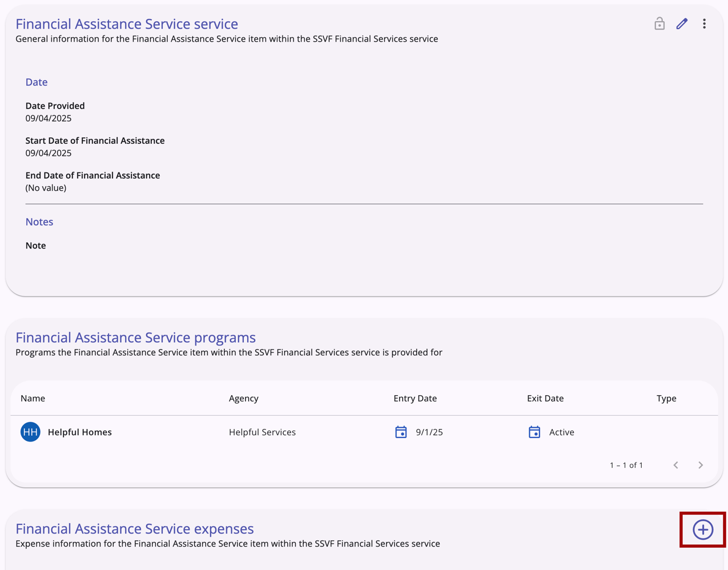Click the Agency column header
The width and height of the screenshot is (728, 570).
pyautogui.click(x=243, y=398)
